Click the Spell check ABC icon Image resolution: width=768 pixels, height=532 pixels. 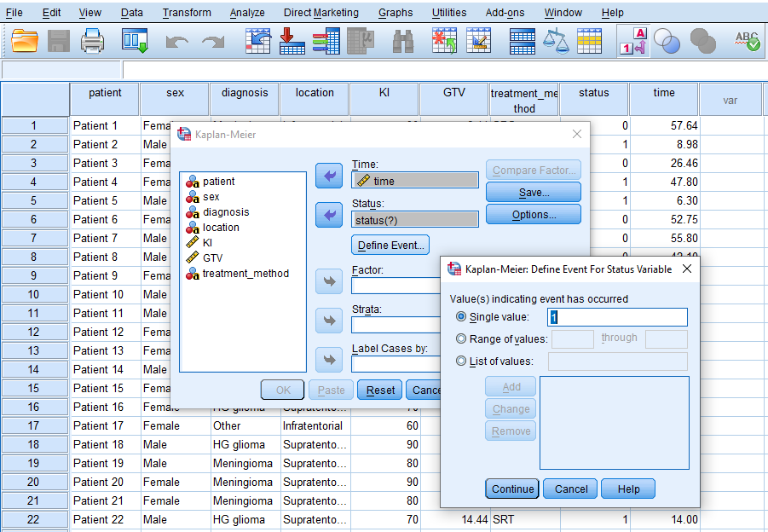747,41
